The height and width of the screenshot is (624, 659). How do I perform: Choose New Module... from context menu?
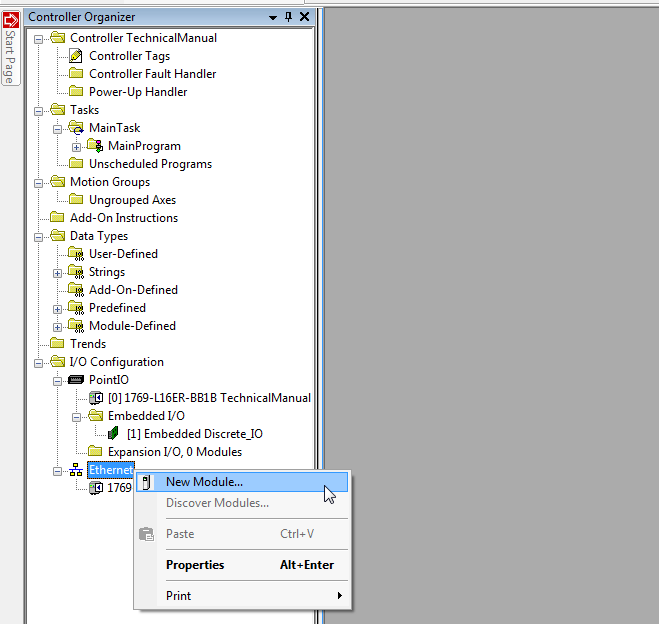(204, 482)
